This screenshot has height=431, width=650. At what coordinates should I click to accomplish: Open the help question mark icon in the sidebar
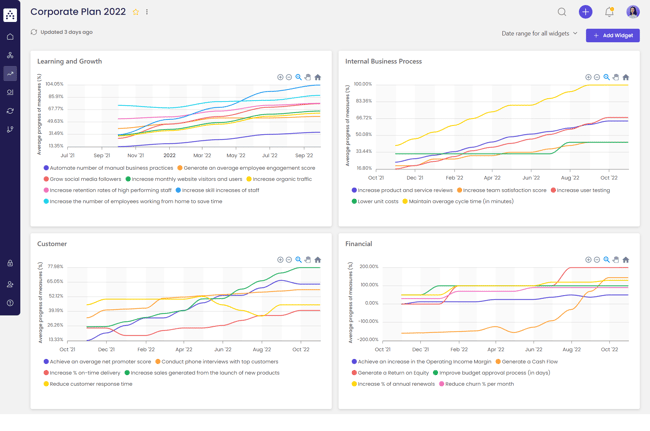pos(10,303)
